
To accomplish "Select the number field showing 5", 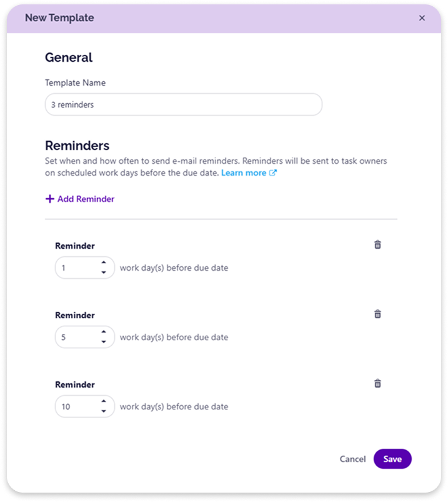I will click(x=76, y=338).
